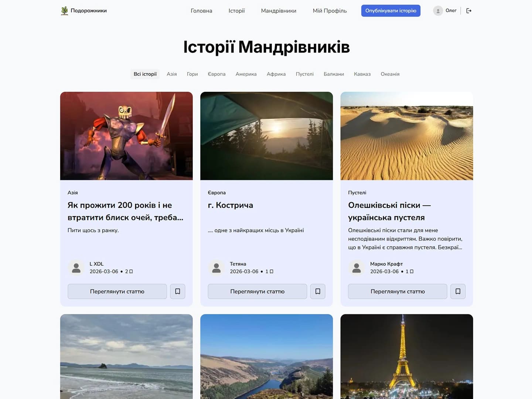Switch to the Азія filter tab
This screenshot has height=399, width=532.
171,74
